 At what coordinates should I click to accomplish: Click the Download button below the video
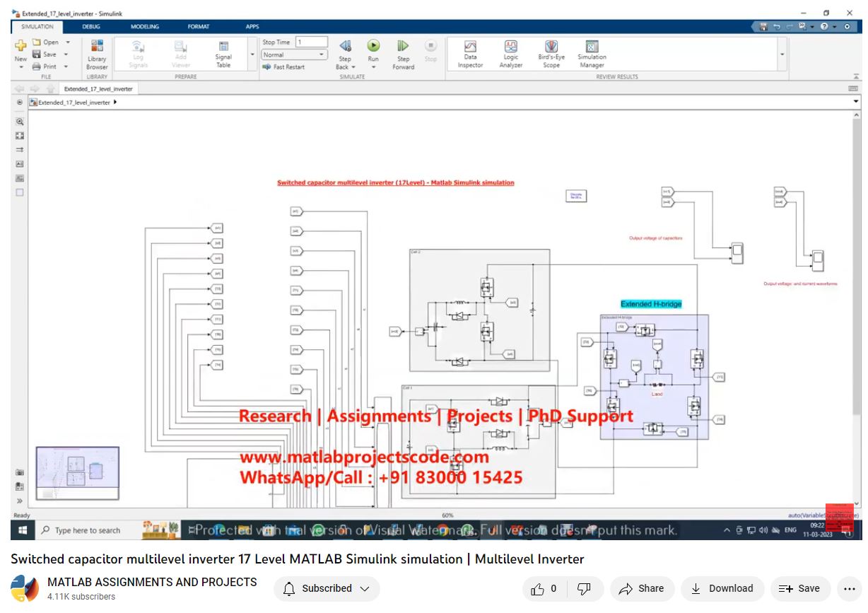722,588
